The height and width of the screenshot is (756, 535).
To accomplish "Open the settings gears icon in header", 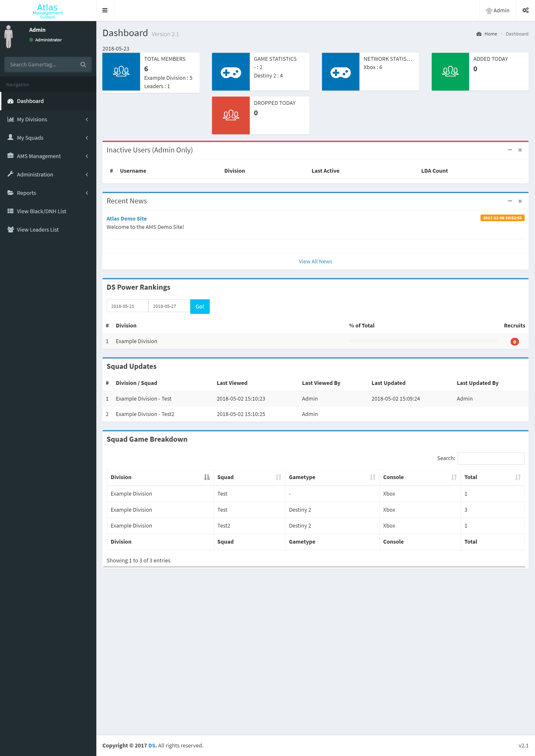I will (x=525, y=10).
